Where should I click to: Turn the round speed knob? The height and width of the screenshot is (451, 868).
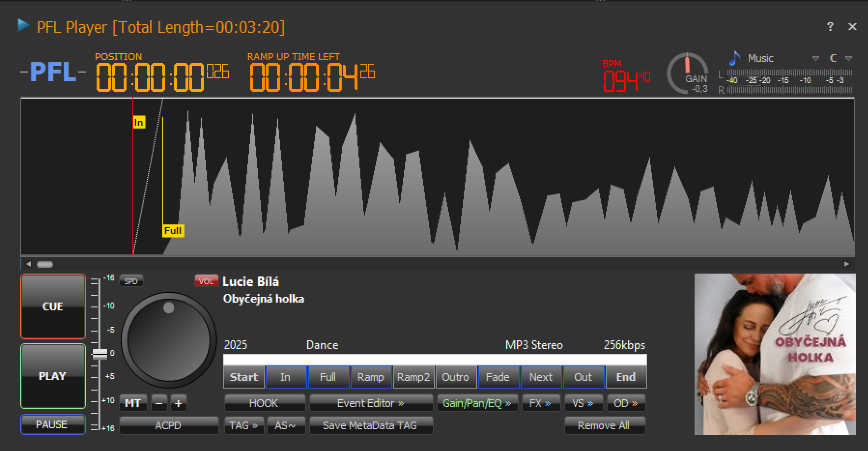tap(169, 339)
